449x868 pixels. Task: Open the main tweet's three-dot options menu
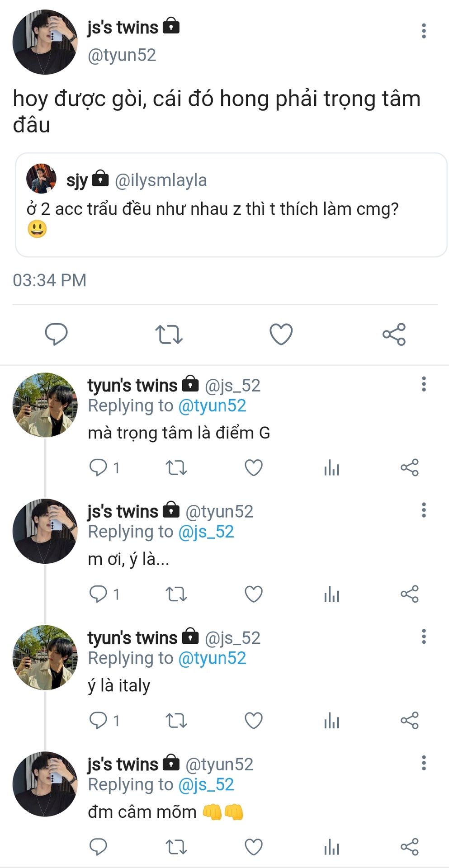424,31
